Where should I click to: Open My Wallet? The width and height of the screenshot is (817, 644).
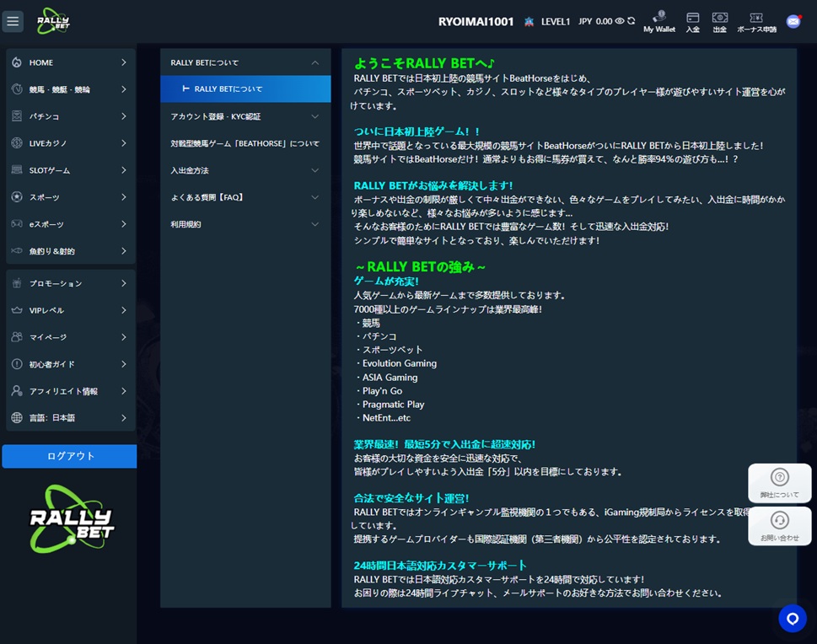coord(659,22)
